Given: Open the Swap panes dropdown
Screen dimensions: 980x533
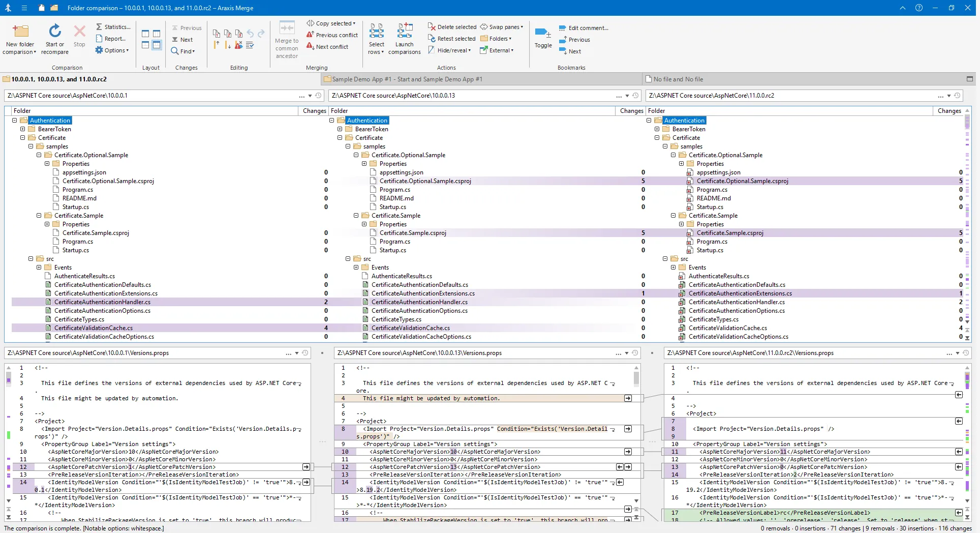Looking at the screenshot, I should [502, 27].
